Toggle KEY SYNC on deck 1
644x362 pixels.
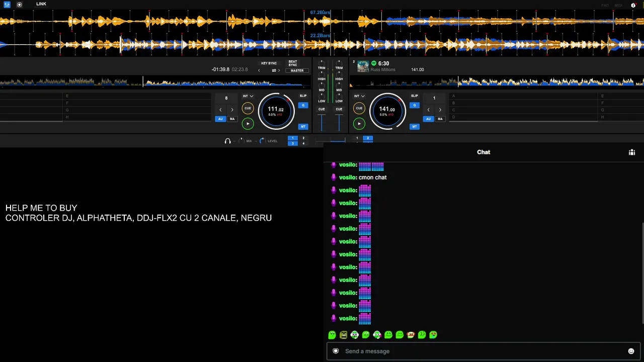point(269,63)
